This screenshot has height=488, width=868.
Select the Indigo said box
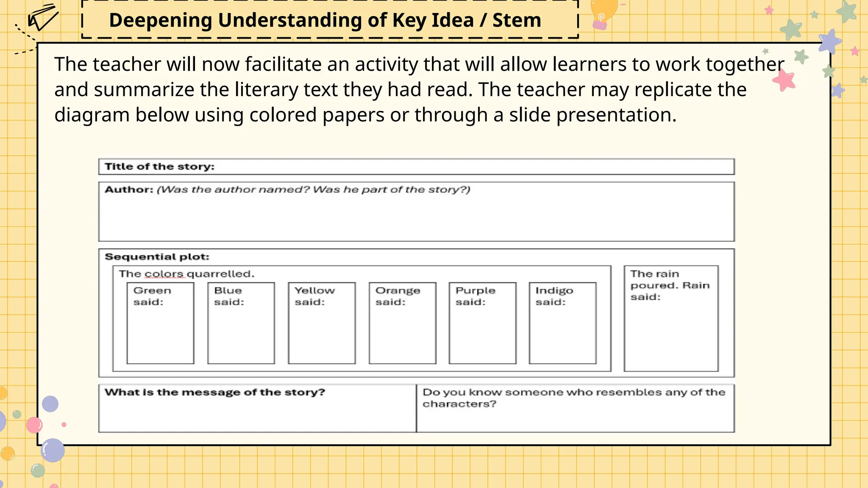coord(562,323)
